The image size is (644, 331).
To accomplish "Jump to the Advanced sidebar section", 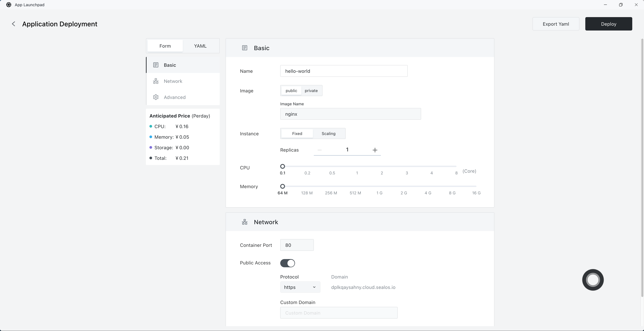I will tap(183, 97).
